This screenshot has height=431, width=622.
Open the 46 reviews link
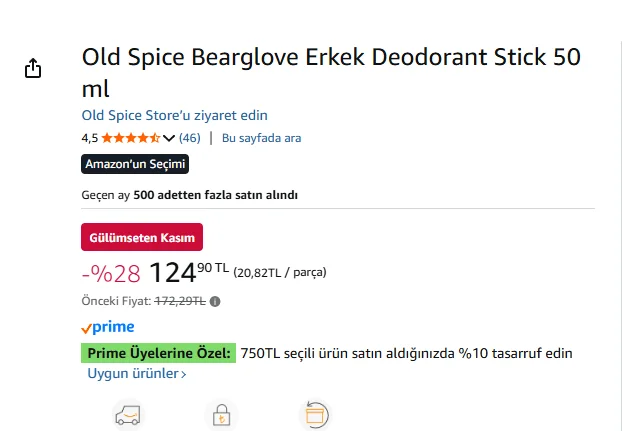(x=190, y=138)
